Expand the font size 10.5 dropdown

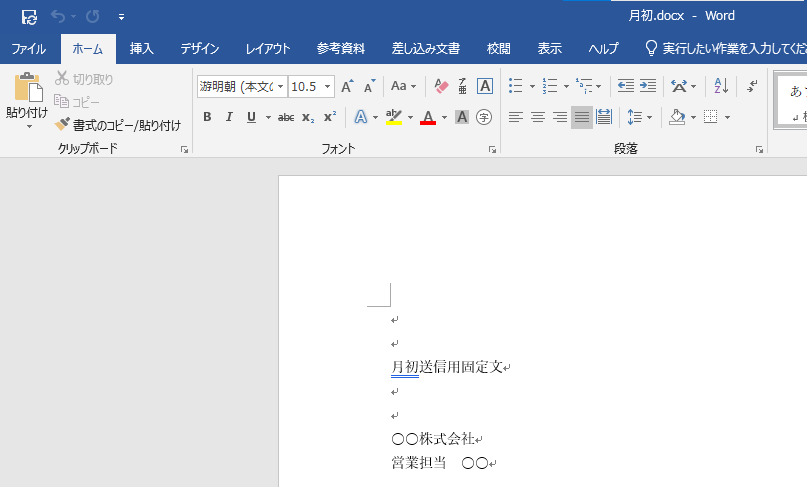pyautogui.click(x=327, y=86)
